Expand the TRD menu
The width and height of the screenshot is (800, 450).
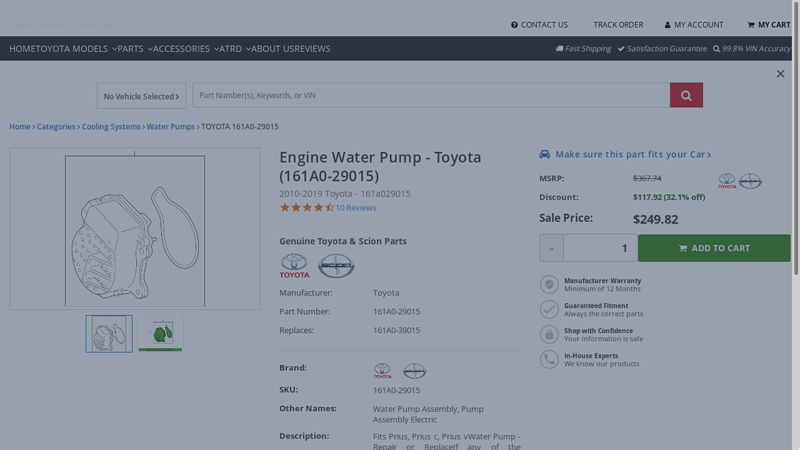pyautogui.click(x=235, y=48)
